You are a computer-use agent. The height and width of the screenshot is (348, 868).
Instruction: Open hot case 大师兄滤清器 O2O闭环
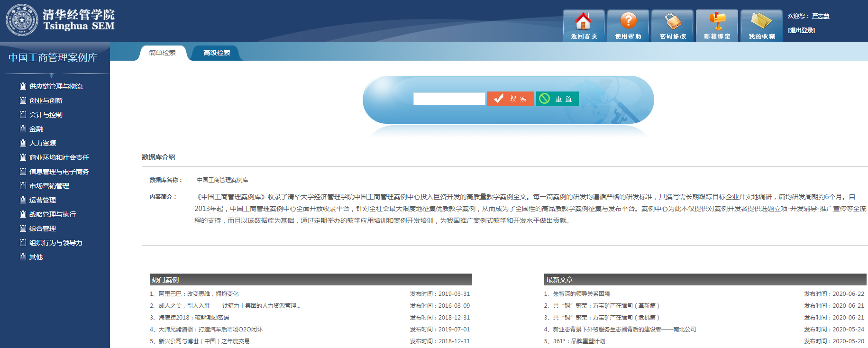[x=210, y=330]
